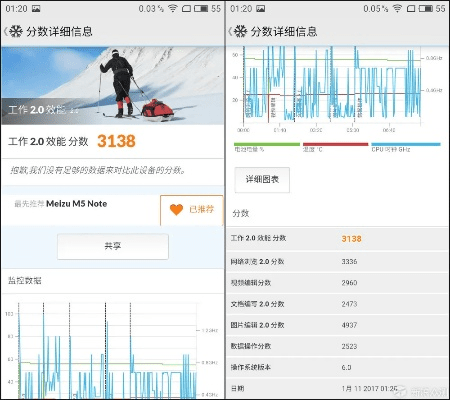
Task: Tap the red temperature legend bar
Action: click(x=335, y=144)
